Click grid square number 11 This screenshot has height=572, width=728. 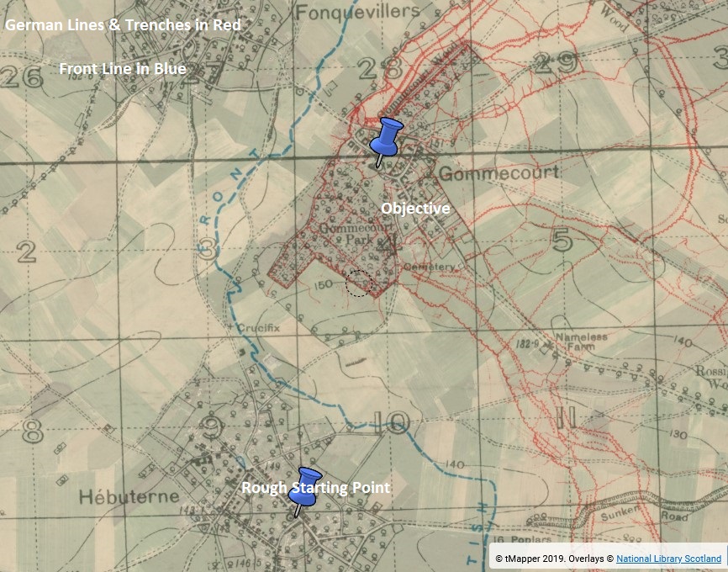[566, 416]
